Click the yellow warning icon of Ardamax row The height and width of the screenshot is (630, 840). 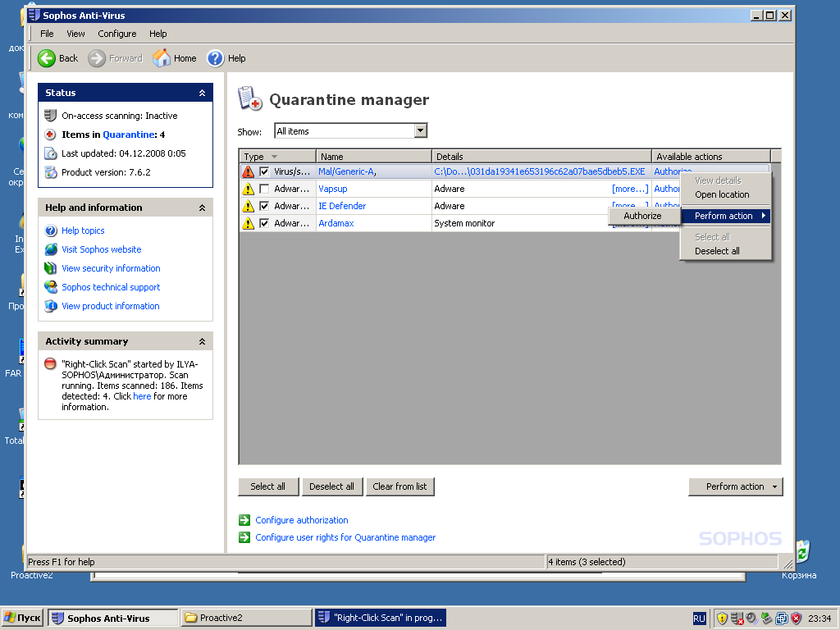248,223
